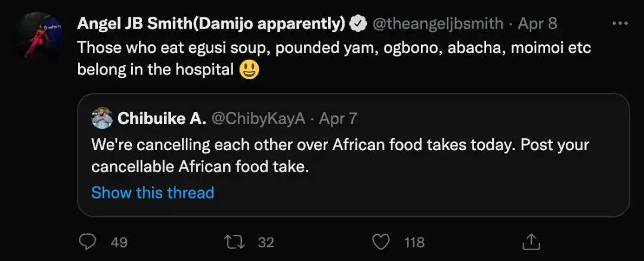
Task: View the 49 replies count
Action: coord(119,242)
